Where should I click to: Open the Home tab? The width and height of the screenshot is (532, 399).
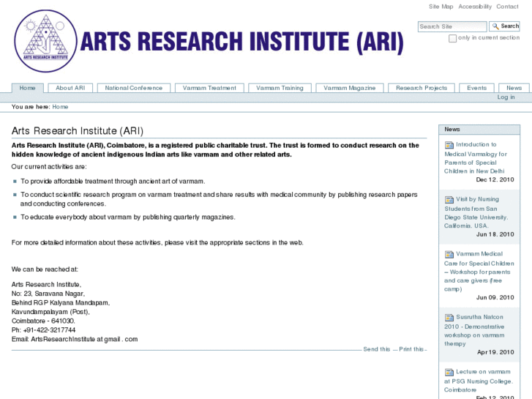point(28,88)
